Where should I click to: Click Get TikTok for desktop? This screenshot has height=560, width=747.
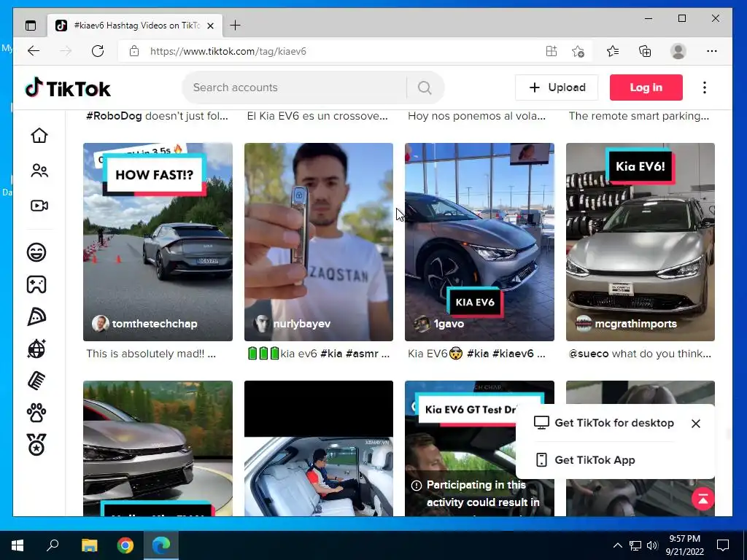[x=603, y=423]
